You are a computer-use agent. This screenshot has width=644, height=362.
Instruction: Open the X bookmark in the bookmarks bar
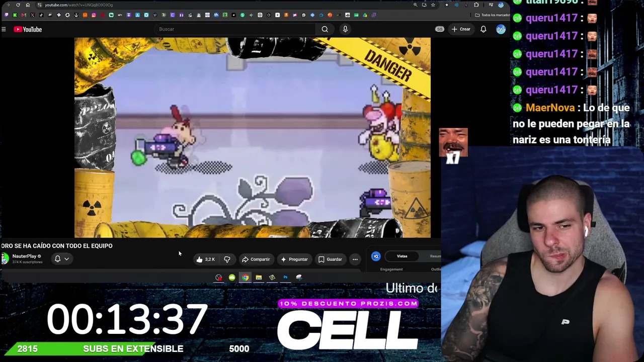(x=32, y=15)
